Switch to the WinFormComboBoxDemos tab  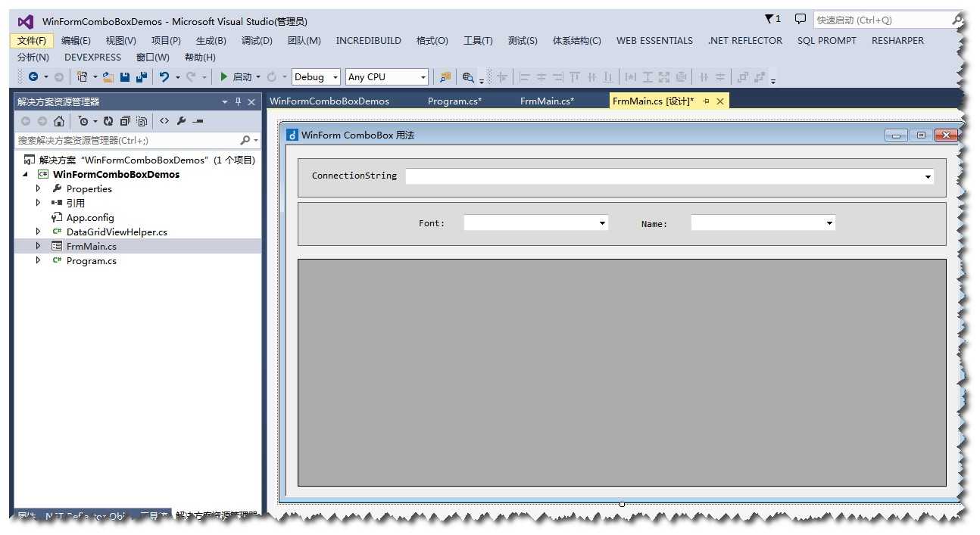[x=329, y=101]
